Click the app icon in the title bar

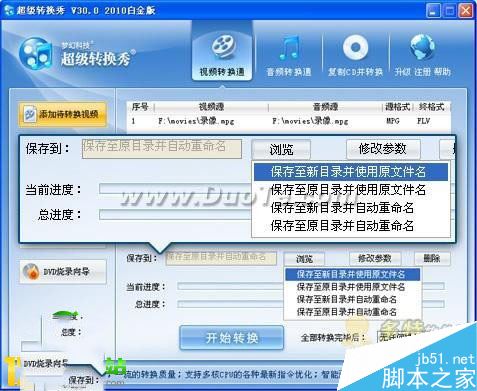pos(9,10)
